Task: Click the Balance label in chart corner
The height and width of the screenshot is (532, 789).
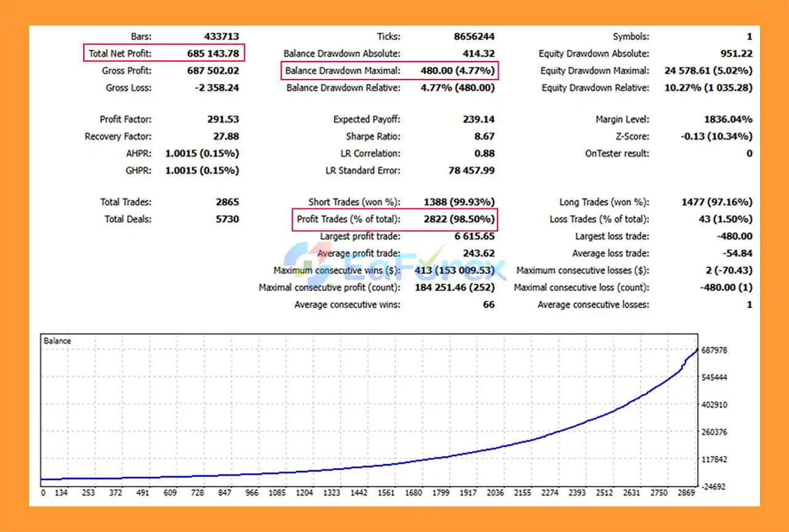Action: coord(57,341)
